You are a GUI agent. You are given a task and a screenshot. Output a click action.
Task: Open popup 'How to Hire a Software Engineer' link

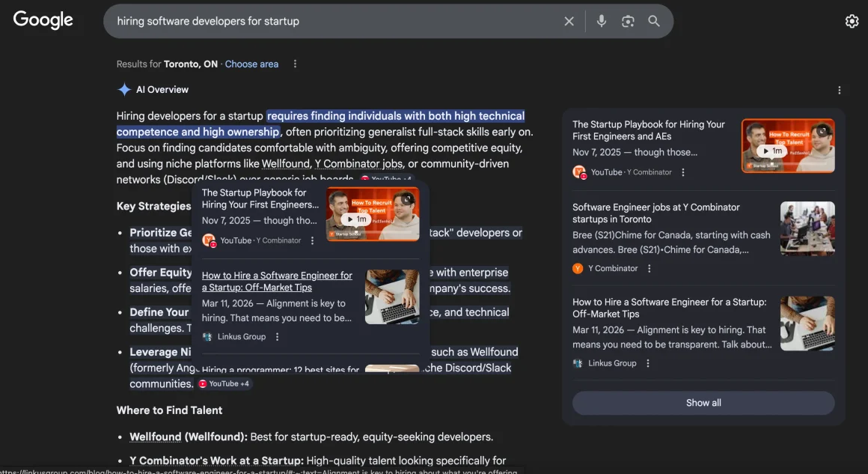(277, 282)
